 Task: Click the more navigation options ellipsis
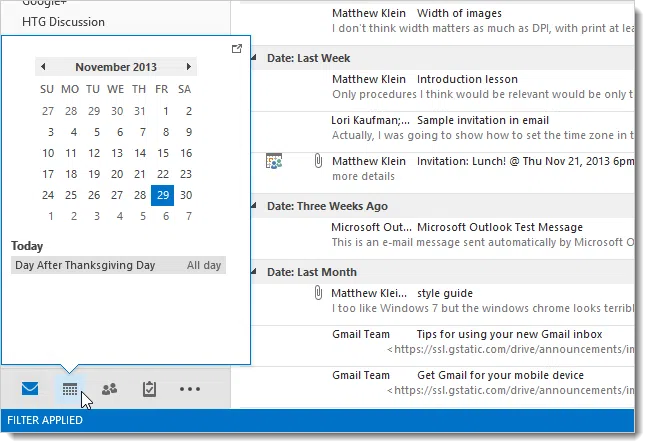click(x=190, y=389)
